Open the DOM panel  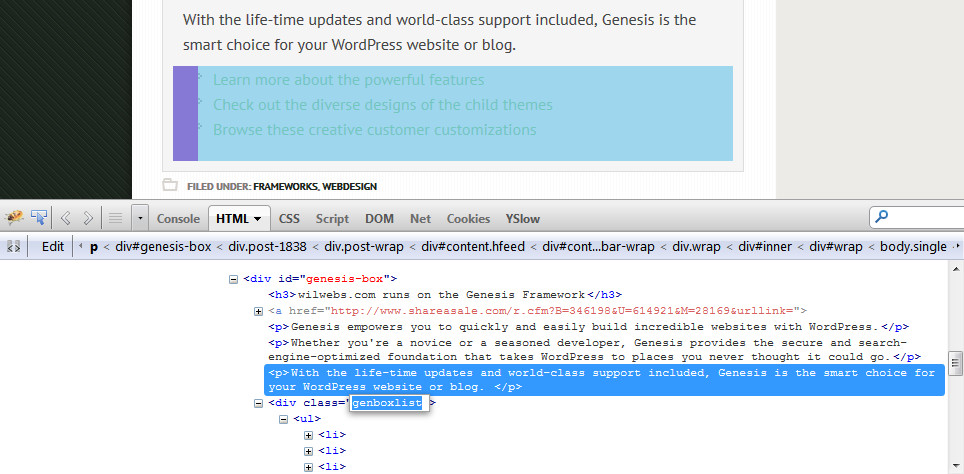coord(379,219)
